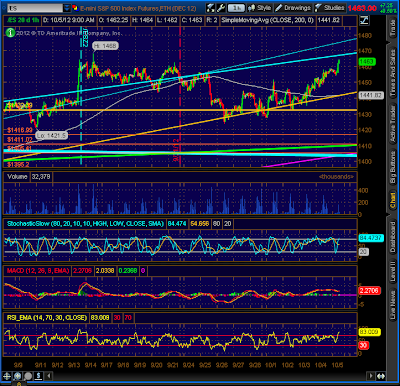
Task: Click the chart mode icon near price axis
Action: pyautogui.click(x=364, y=20)
